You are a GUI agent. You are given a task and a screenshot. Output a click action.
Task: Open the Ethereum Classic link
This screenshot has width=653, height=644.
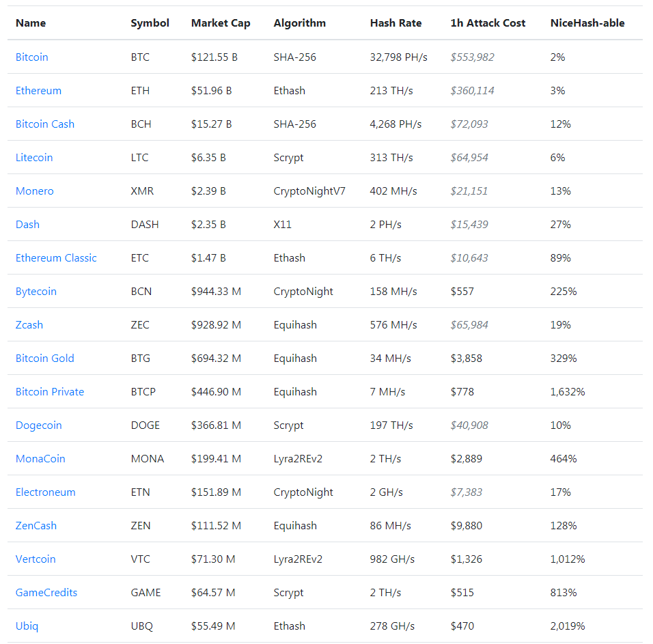(x=56, y=258)
